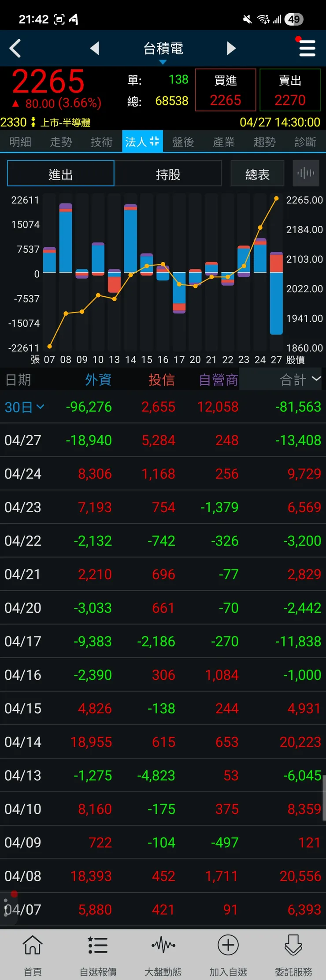Tap 合計 value -3,200 on 04/22
Image resolution: width=326 pixels, height=980 pixels.
302,540
